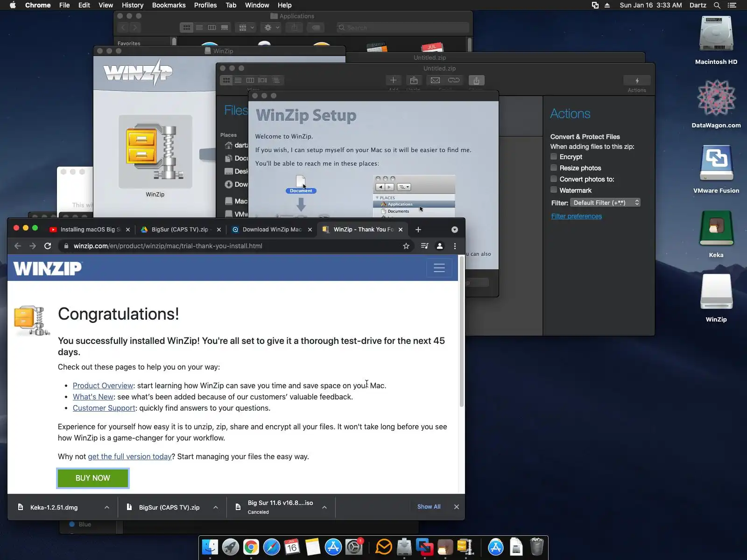Enable the Watermark checkbox
This screenshot has width=747, height=560.
[554, 190]
